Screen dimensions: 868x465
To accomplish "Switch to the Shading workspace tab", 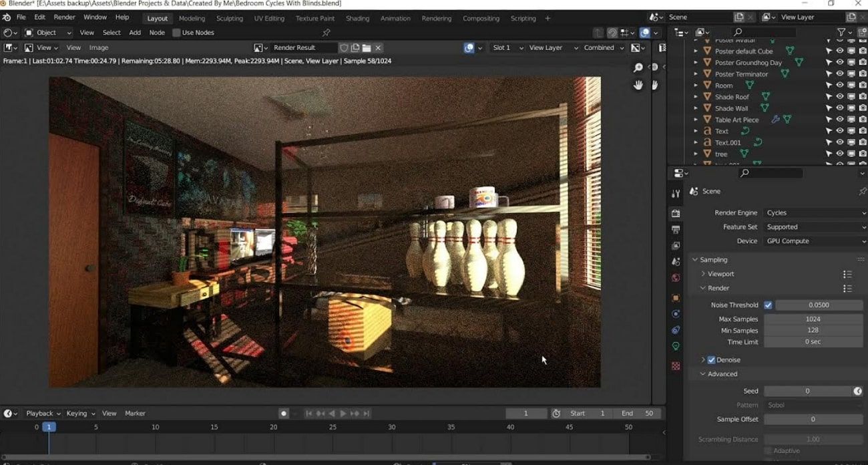I will pyautogui.click(x=357, y=18).
